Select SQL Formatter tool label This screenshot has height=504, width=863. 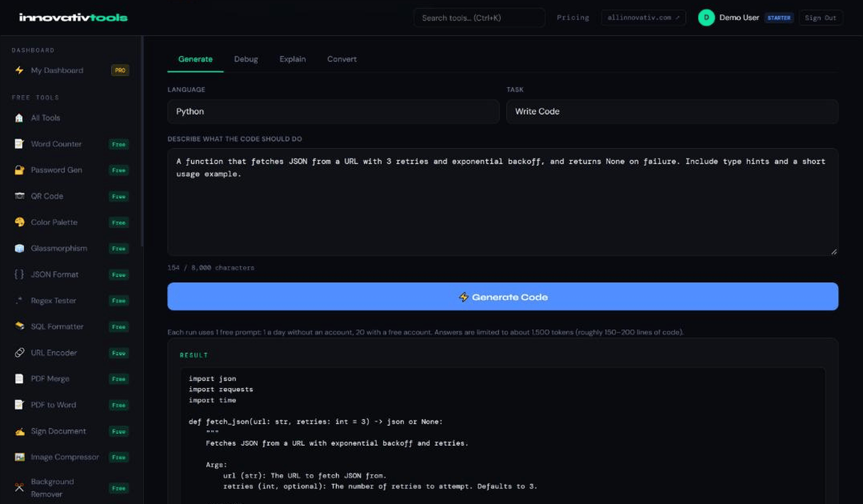(57, 327)
